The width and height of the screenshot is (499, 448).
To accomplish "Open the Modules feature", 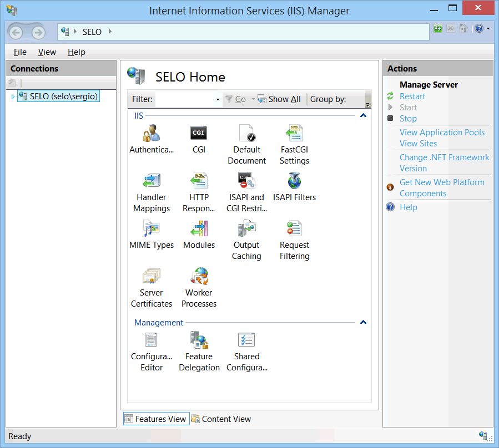I will coord(199,235).
